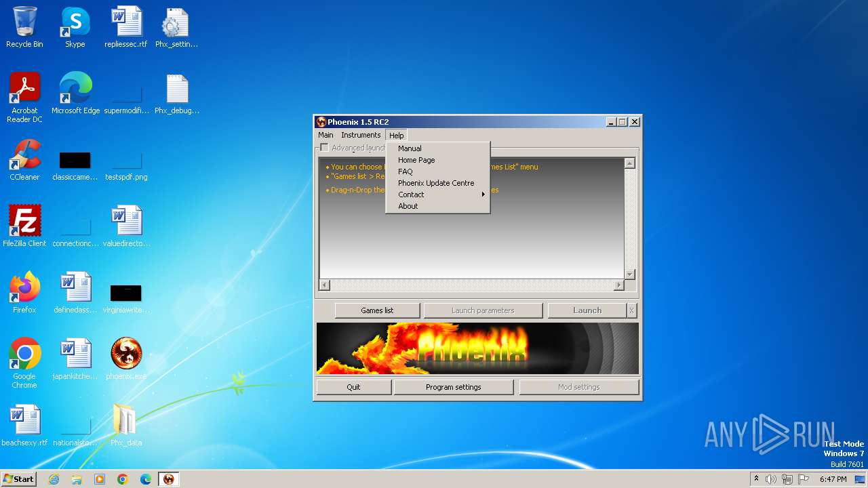Select beachsexy.rtf document icon
The image size is (868, 488).
click(24, 425)
